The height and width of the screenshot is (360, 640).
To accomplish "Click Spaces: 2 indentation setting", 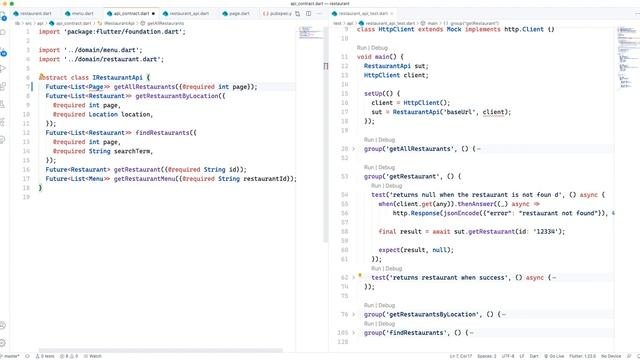I will [x=487, y=356].
